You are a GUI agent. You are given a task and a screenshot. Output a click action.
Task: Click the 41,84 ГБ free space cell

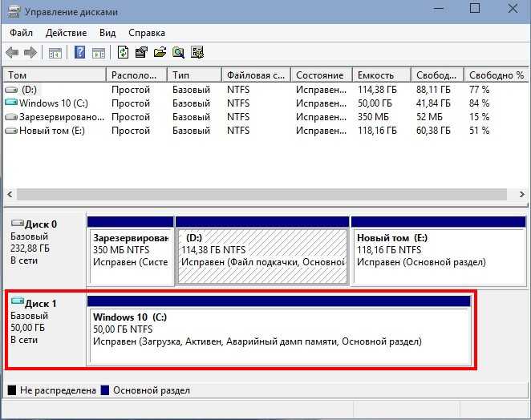433,103
